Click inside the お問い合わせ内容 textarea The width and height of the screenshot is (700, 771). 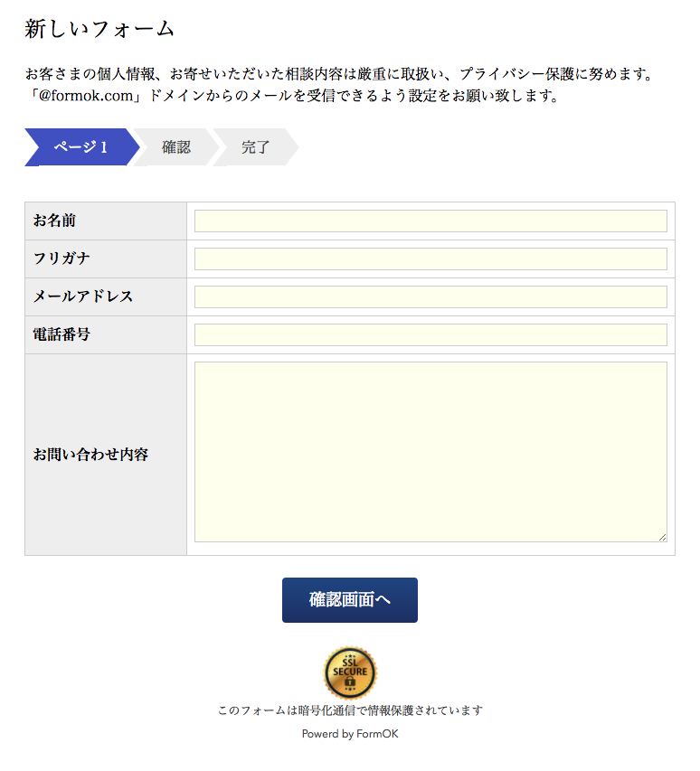point(430,452)
